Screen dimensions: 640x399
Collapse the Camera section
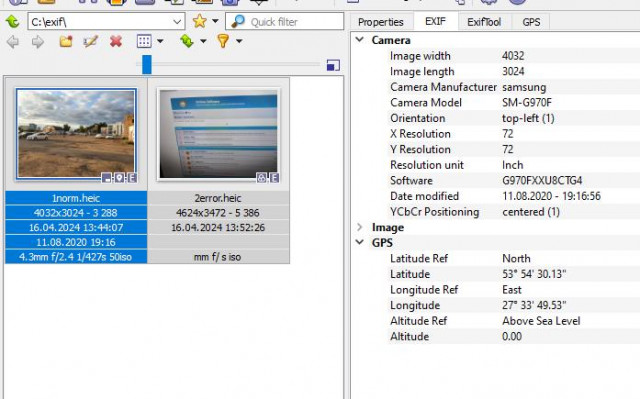click(x=360, y=40)
